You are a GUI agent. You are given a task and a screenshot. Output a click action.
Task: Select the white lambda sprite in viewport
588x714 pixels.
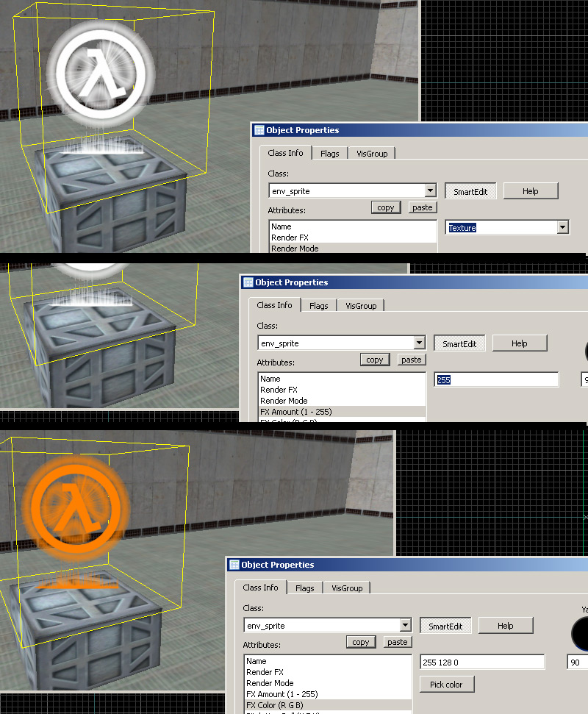point(101,74)
